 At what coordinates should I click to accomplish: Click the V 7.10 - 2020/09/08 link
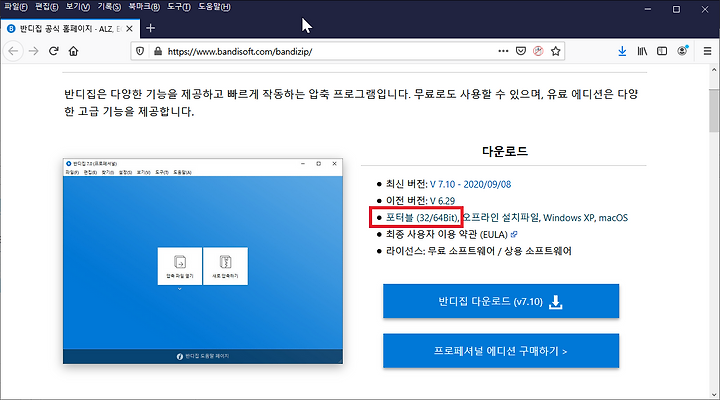(x=470, y=184)
